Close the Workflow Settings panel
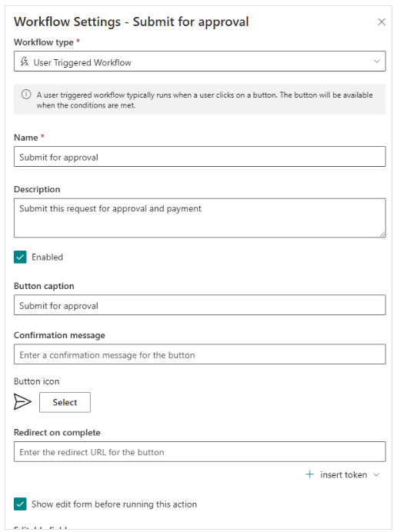Screen dimensions: 397x532 (382, 22)
